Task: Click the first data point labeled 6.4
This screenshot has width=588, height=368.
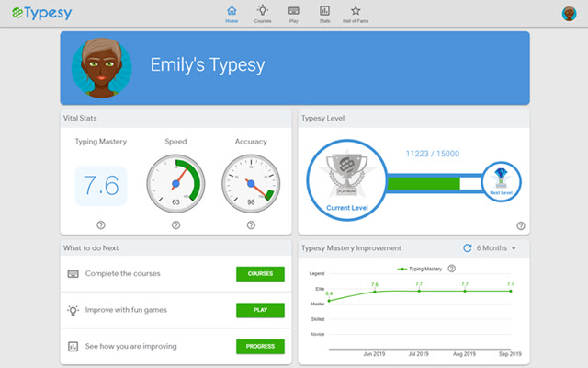Action: tap(329, 301)
